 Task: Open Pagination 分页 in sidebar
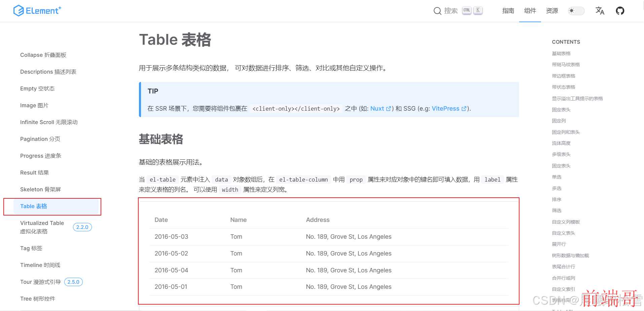click(x=40, y=139)
